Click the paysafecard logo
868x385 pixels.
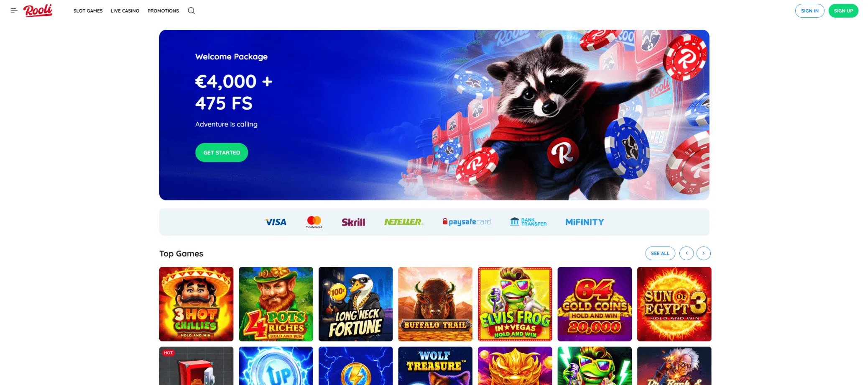(467, 222)
